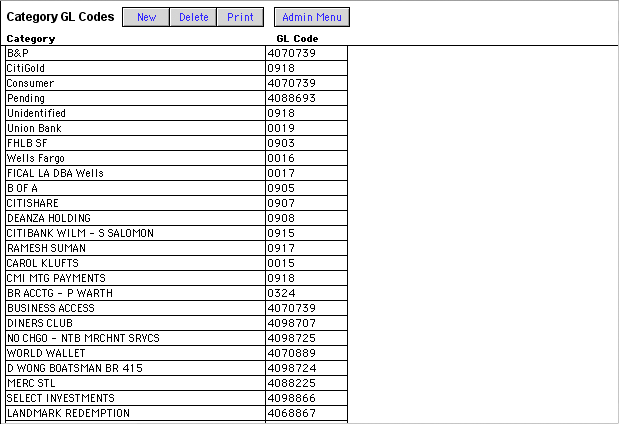Click GL code 0019 for Union Bank
Image resolution: width=619 pixels, height=424 pixels.
click(307, 128)
